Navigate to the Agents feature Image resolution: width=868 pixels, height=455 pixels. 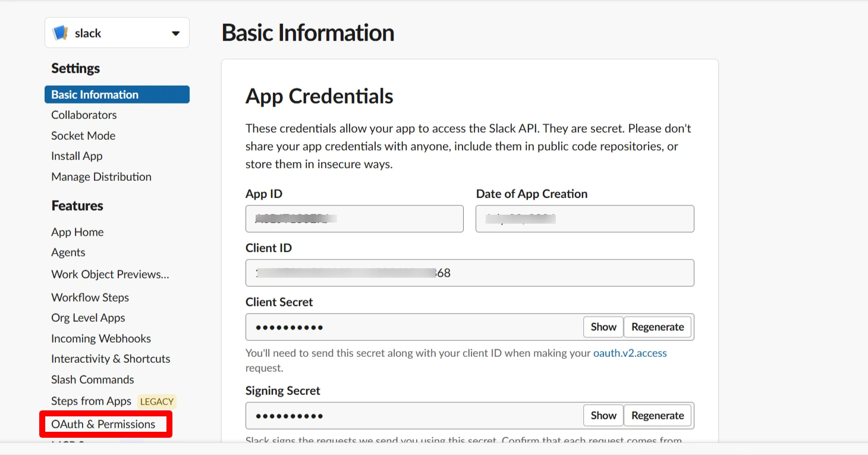[68, 252]
